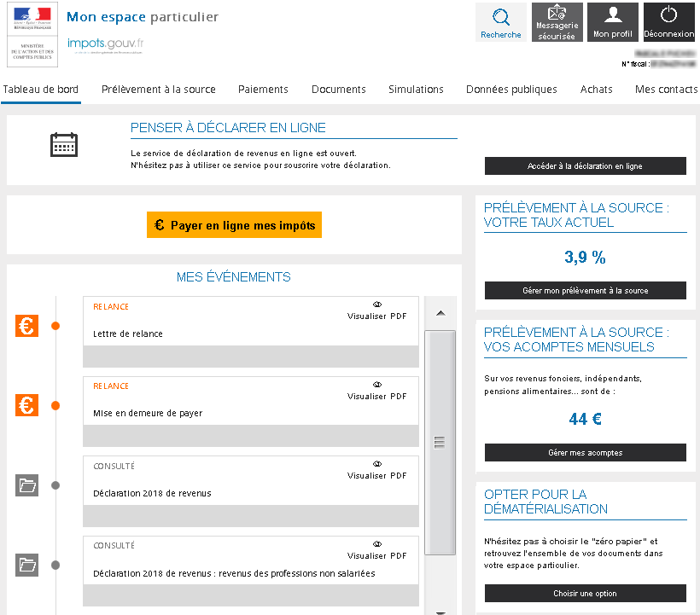View PDF of Lettre de relance

coord(376,311)
